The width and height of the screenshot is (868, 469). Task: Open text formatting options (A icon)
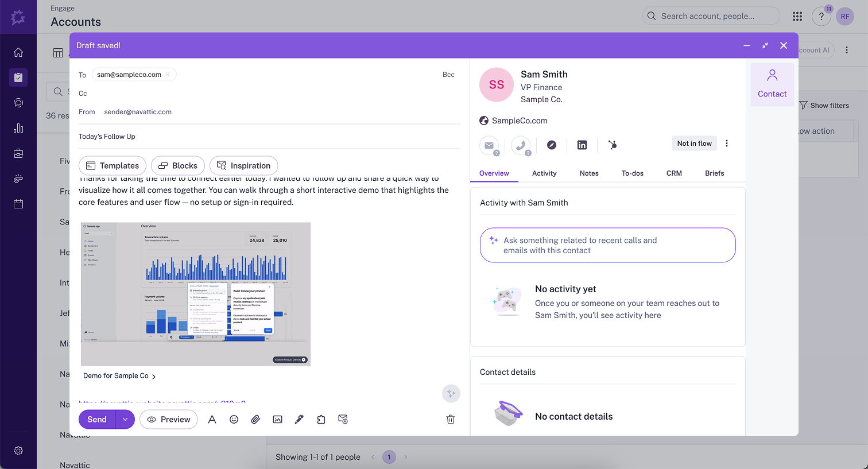coord(212,420)
